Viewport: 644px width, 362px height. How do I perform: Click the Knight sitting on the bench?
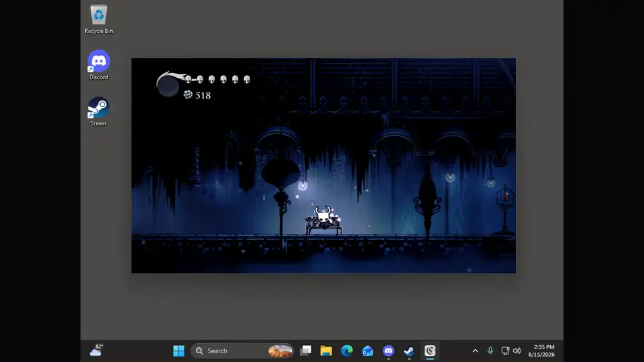click(323, 216)
